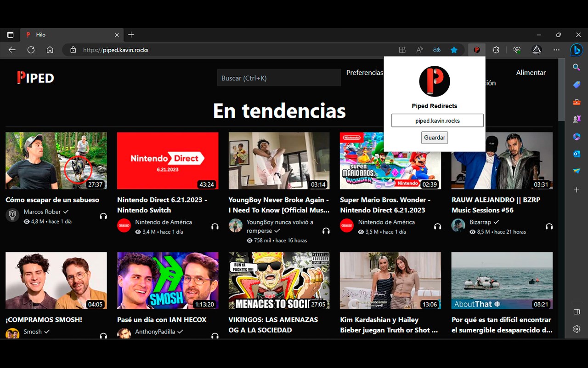588x368 pixels.
Task: Click the Buscar search box
Action: click(x=279, y=78)
